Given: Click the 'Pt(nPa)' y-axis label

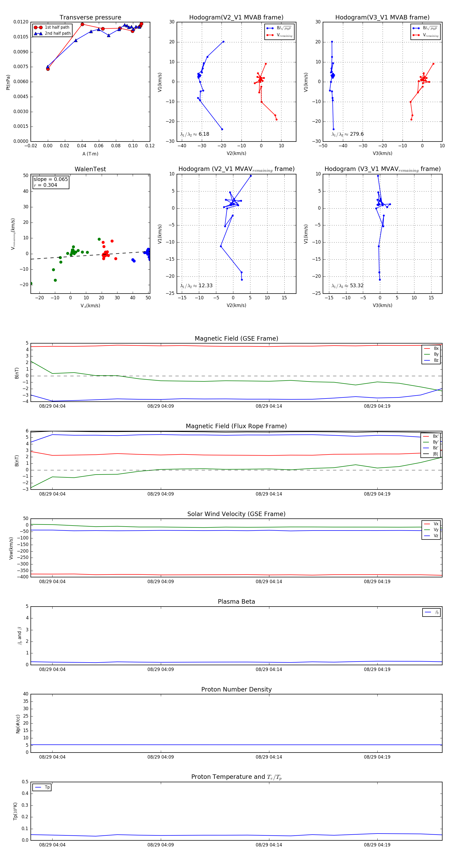Looking at the screenshot, I should point(8,82).
